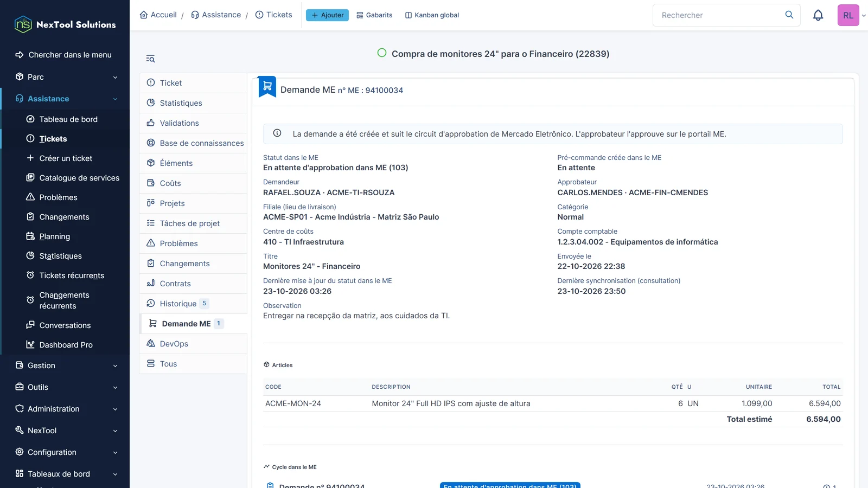Click the Demande ME cart badge icon

coord(267,87)
